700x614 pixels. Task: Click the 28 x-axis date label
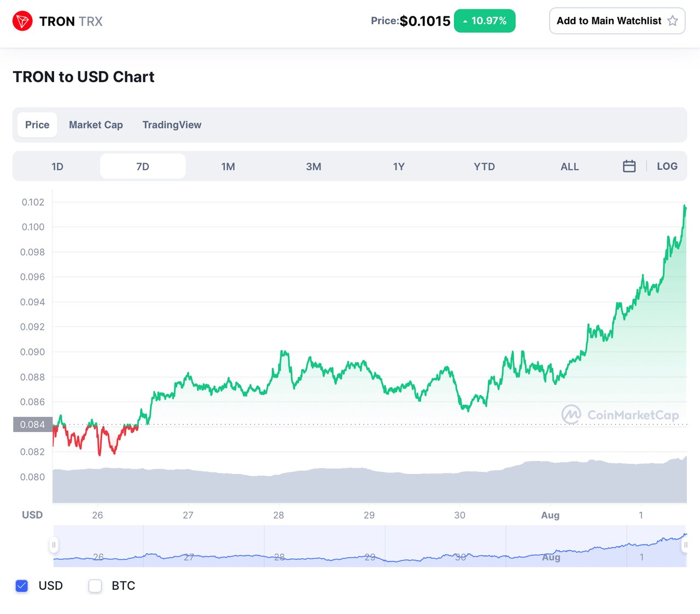click(278, 515)
